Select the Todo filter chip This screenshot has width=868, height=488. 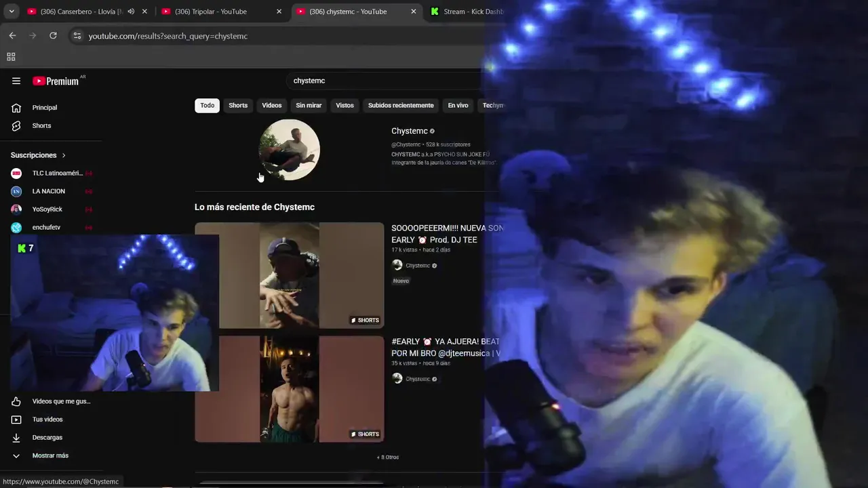click(x=207, y=105)
